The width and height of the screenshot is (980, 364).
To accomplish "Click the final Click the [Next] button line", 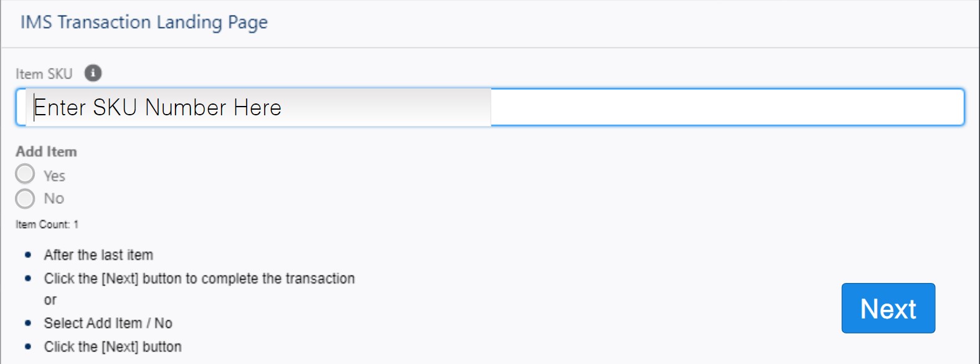I will tap(113, 347).
